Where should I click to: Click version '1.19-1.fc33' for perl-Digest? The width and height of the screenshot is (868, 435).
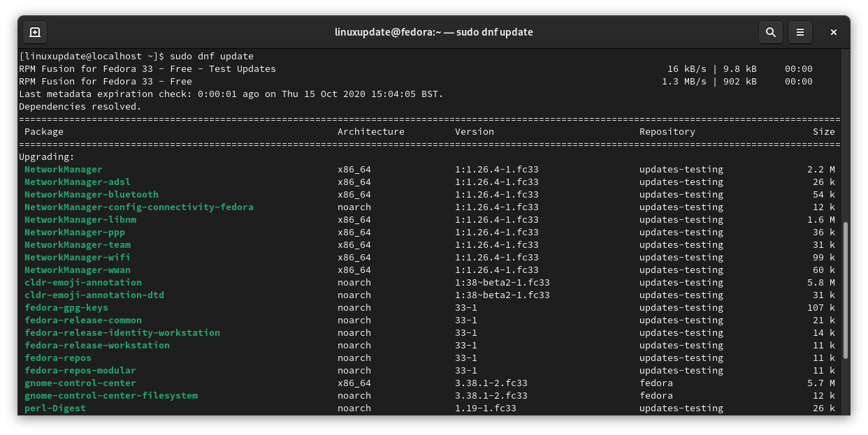point(486,408)
